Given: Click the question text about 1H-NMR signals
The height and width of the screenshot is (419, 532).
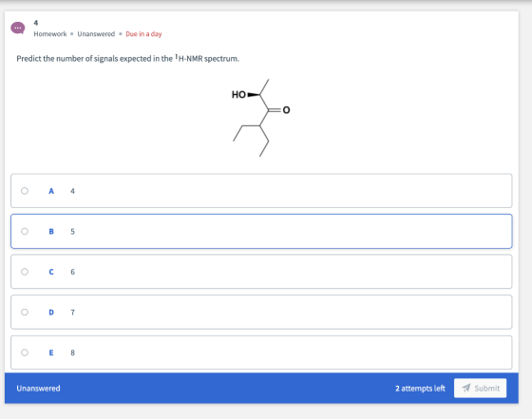Looking at the screenshot, I should click(x=128, y=58).
